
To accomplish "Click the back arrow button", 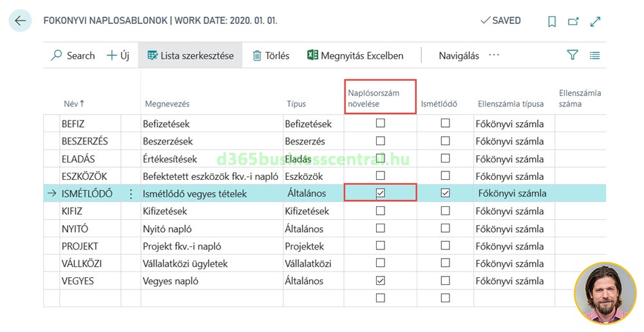I will pyautogui.click(x=21, y=21).
